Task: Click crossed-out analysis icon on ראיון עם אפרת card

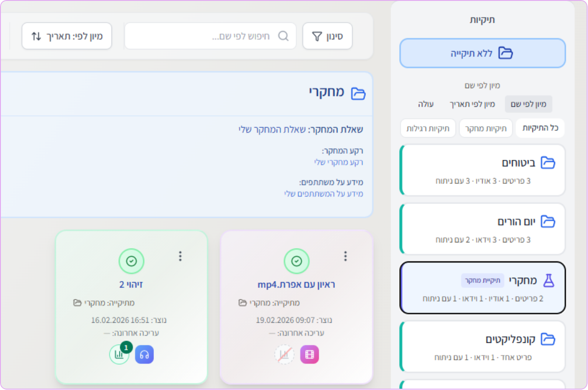Action: coord(285,355)
